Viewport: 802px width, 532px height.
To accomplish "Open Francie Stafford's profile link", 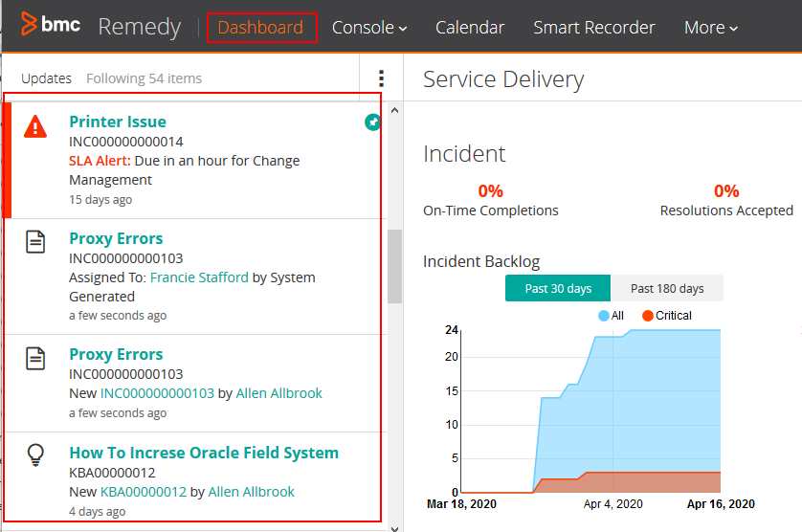I will [x=199, y=277].
